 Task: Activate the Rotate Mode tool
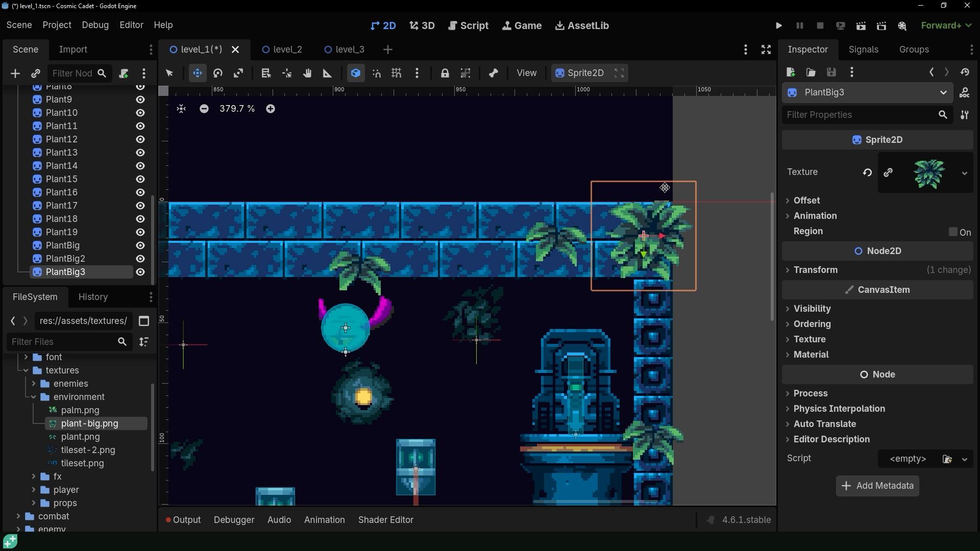[x=218, y=73]
